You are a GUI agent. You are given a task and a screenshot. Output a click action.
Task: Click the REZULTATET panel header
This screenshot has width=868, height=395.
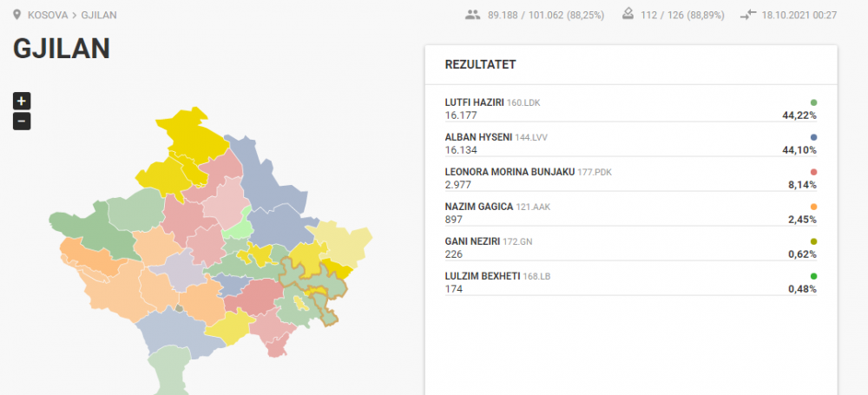[480, 64]
